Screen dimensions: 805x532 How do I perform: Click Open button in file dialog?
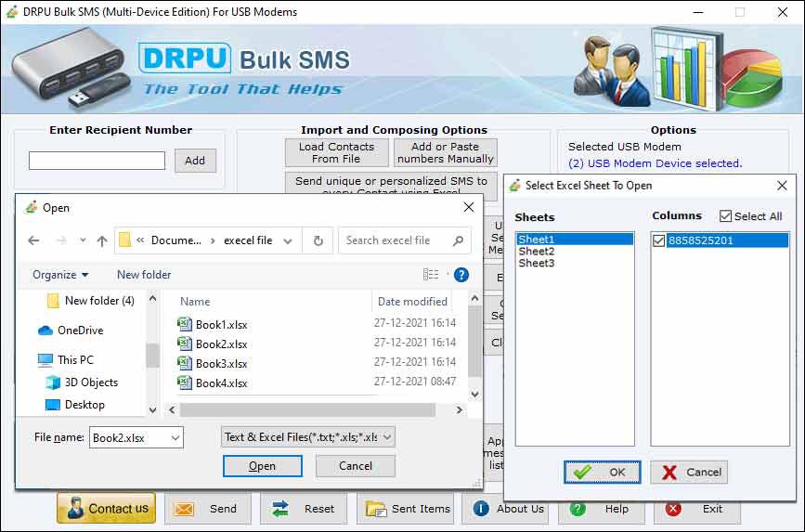(x=263, y=466)
